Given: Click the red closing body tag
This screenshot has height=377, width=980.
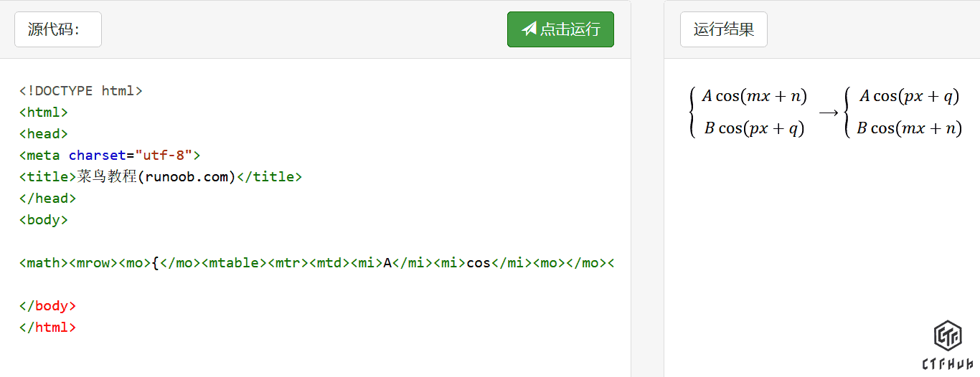Looking at the screenshot, I should tap(47, 306).
